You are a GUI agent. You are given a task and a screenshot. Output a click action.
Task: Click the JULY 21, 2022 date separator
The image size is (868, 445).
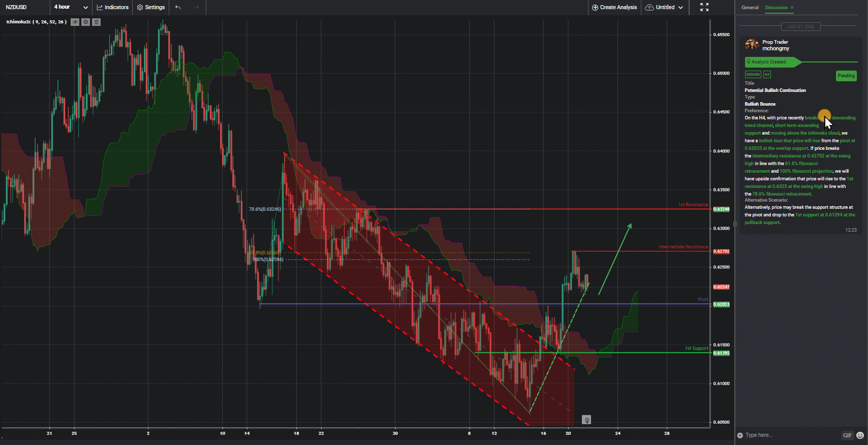(800, 26)
